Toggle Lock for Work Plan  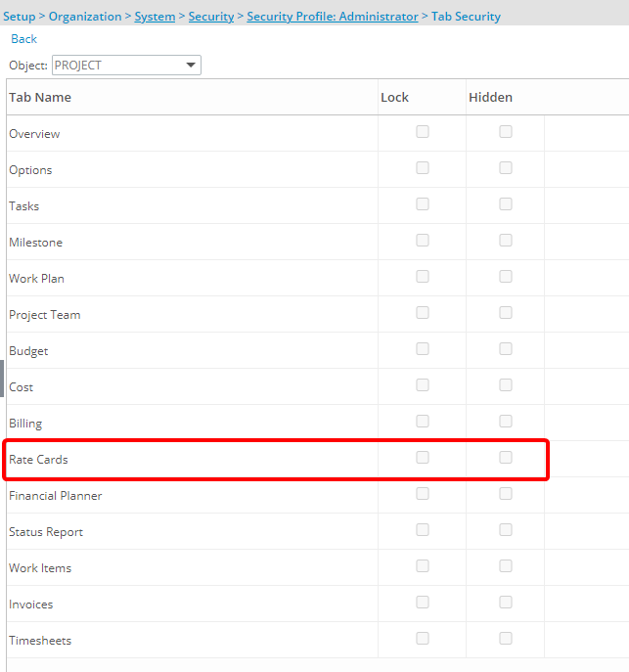[423, 277]
